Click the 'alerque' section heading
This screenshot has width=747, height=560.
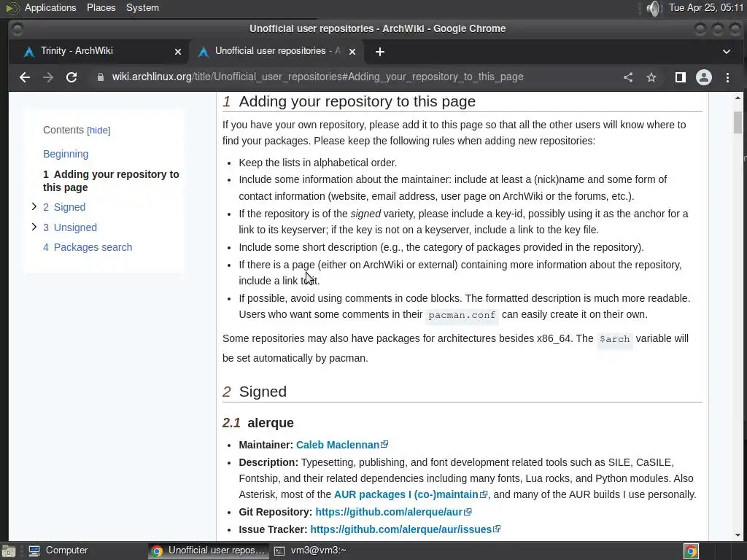271,423
